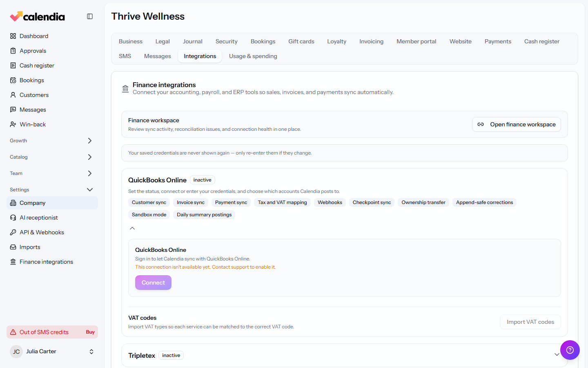The width and height of the screenshot is (588, 368).
Task: Click the QuickBooks Connect button
Action: tap(153, 283)
